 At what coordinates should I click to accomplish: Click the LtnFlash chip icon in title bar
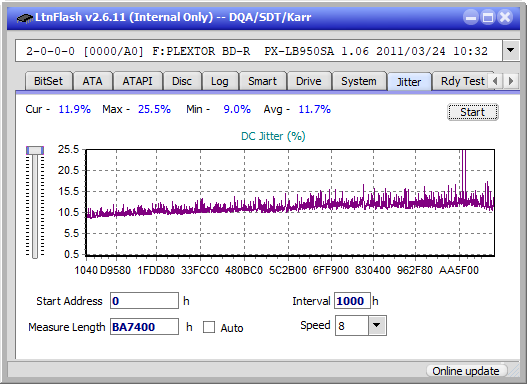[x=25, y=17]
